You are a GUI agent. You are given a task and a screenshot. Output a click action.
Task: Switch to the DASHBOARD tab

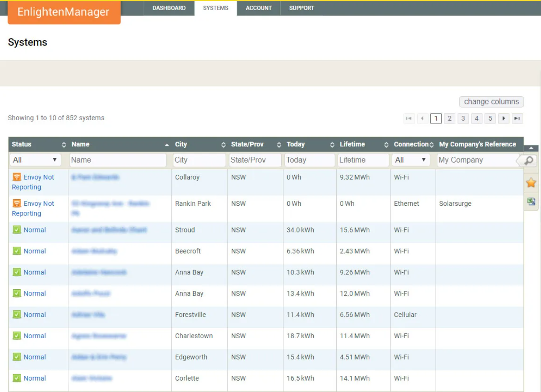click(x=169, y=7)
